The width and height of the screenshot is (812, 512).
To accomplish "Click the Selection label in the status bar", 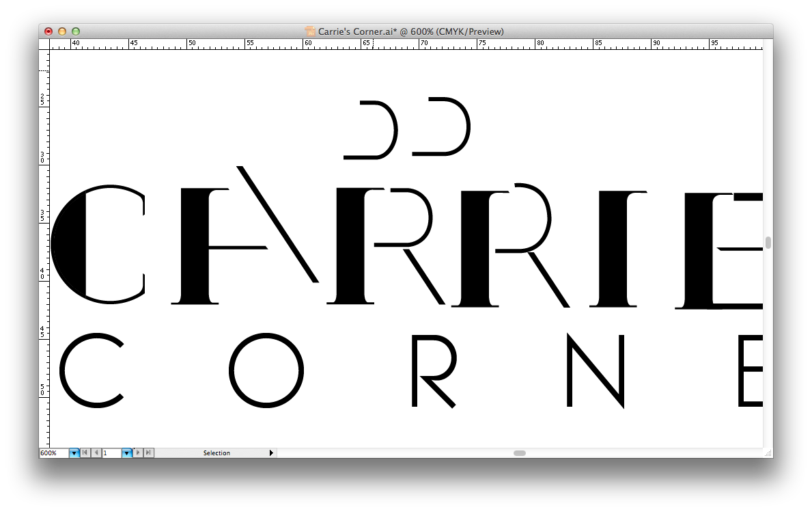I will coord(216,453).
